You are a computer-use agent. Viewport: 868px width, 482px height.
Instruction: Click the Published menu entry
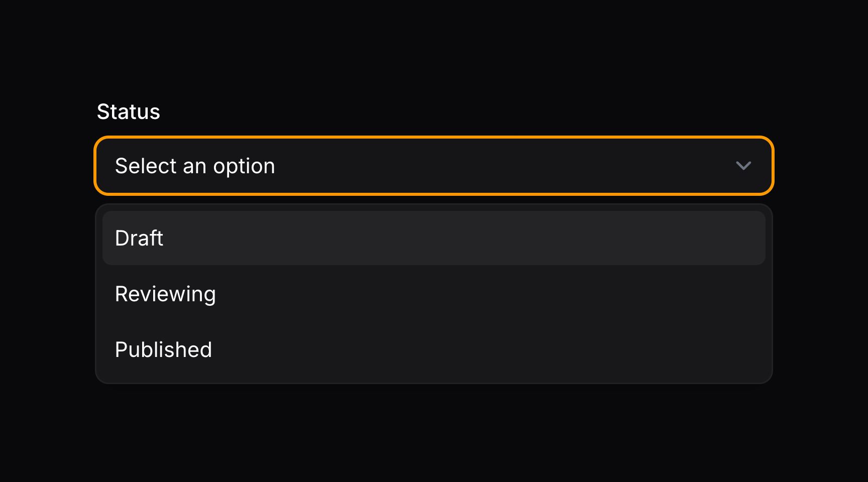(x=163, y=349)
